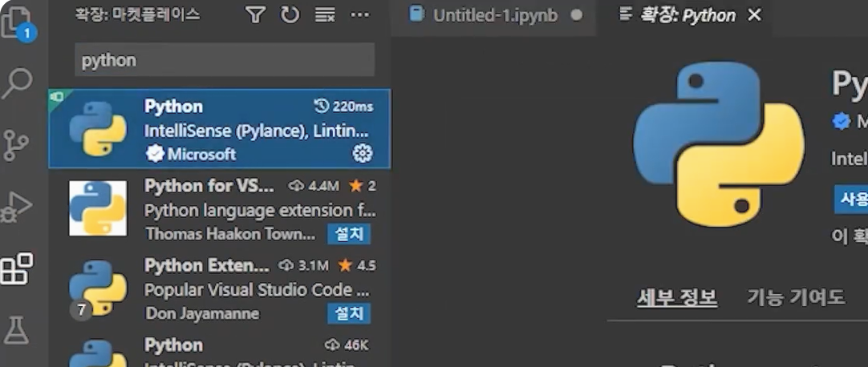Select Python for VS Code extension entry
Screen dimensions: 868x367
[220, 208]
